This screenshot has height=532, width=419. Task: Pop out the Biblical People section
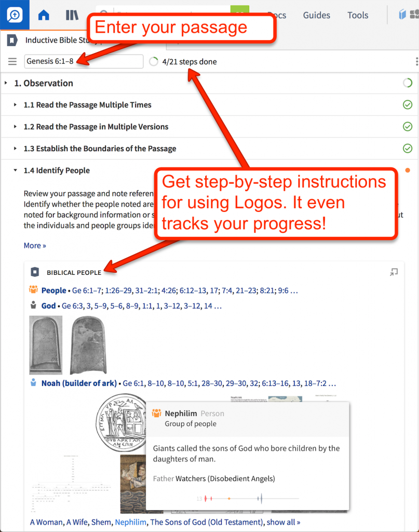pyautogui.click(x=394, y=272)
